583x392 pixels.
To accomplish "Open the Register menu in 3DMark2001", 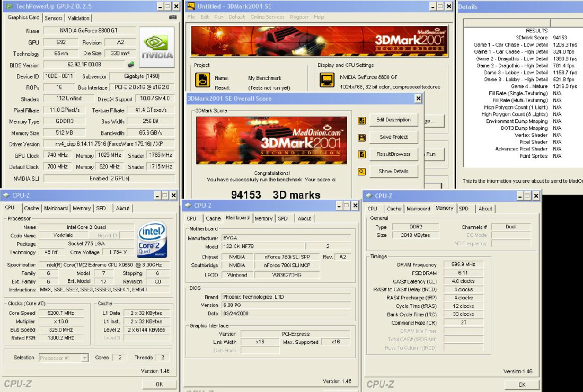I will point(299,17).
